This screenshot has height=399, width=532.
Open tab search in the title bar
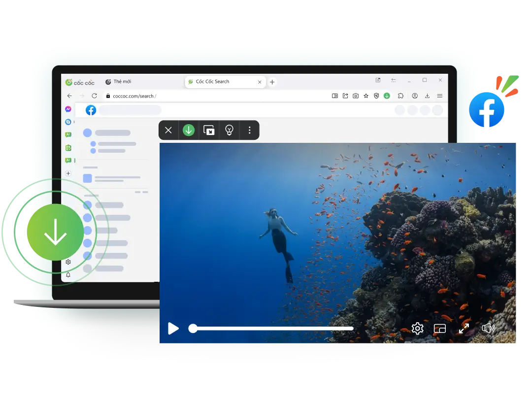click(x=378, y=80)
